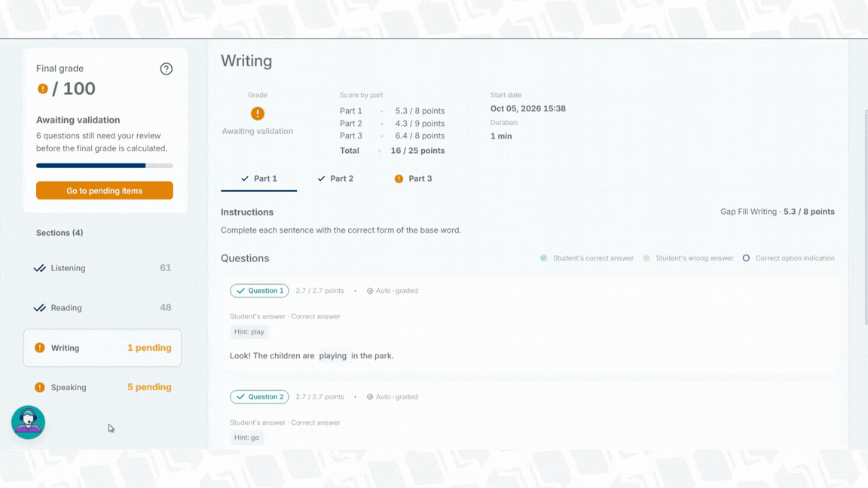Image resolution: width=868 pixels, height=488 pixels.
Task: Click the Question 1 badge
Action: (x=260, y=291)
